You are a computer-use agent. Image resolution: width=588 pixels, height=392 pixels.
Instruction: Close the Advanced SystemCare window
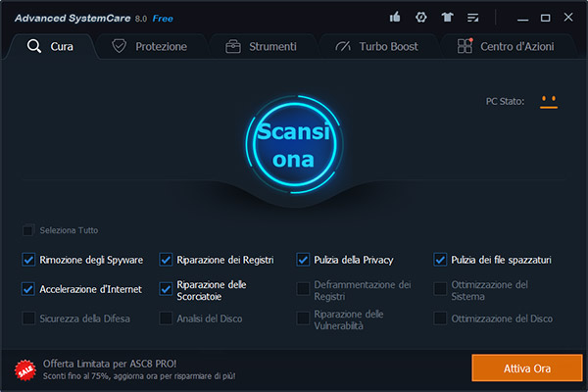(x=568, y=18)
